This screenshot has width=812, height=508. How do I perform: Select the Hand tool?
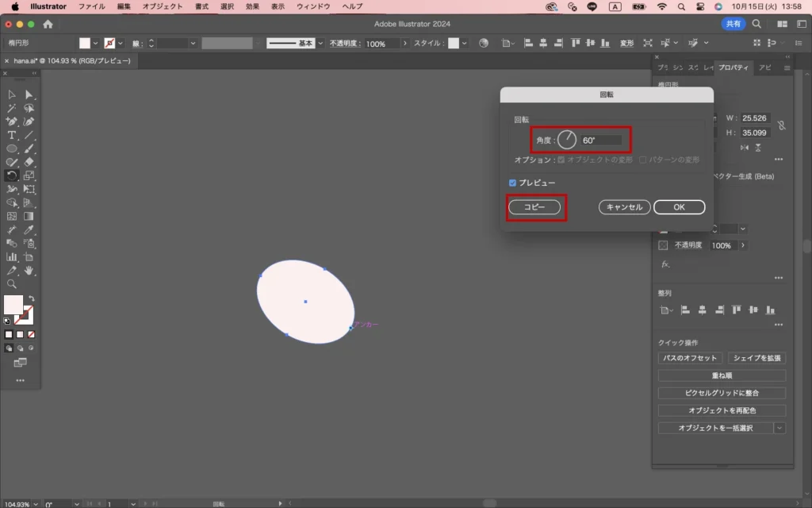coord(29,271)
